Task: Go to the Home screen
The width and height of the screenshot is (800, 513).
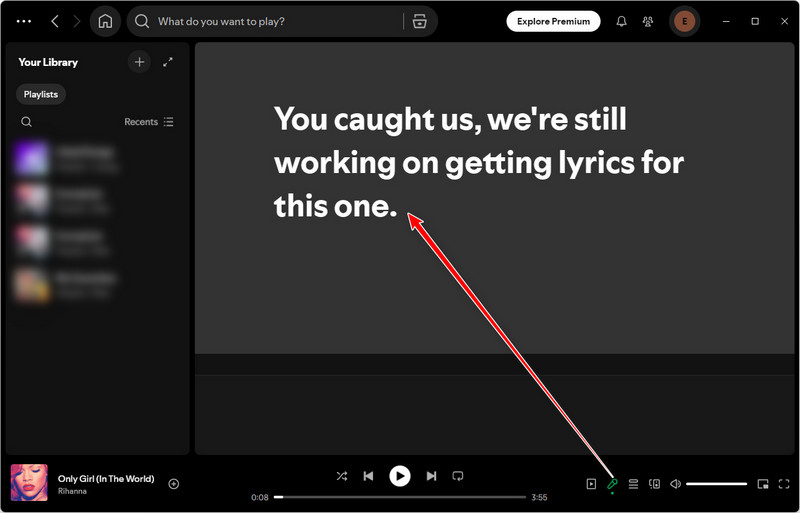Action: 105,21
